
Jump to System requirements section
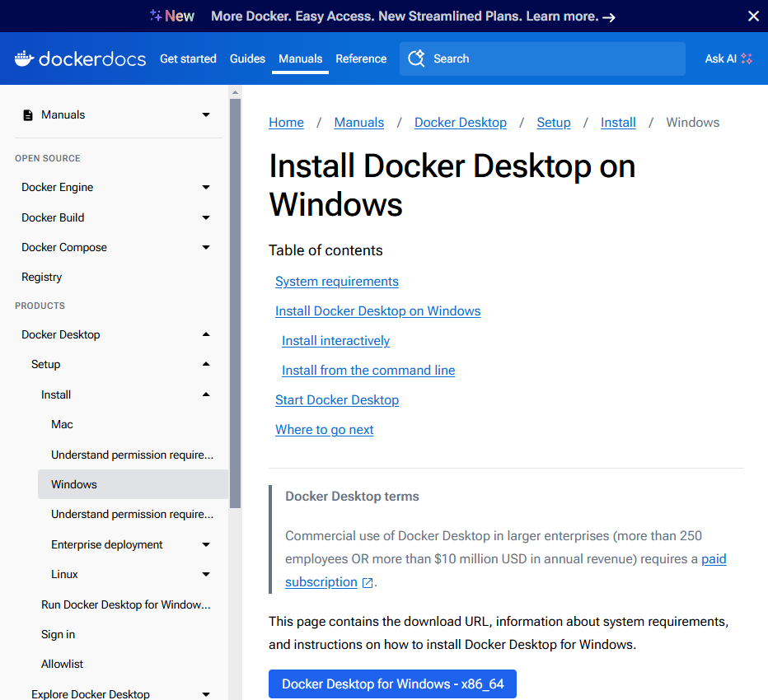click(337, 282)
